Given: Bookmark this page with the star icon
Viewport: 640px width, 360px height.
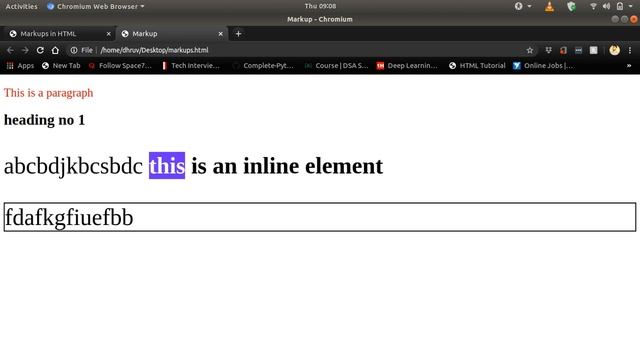Looking at the screenshot, I should [530, 50].
